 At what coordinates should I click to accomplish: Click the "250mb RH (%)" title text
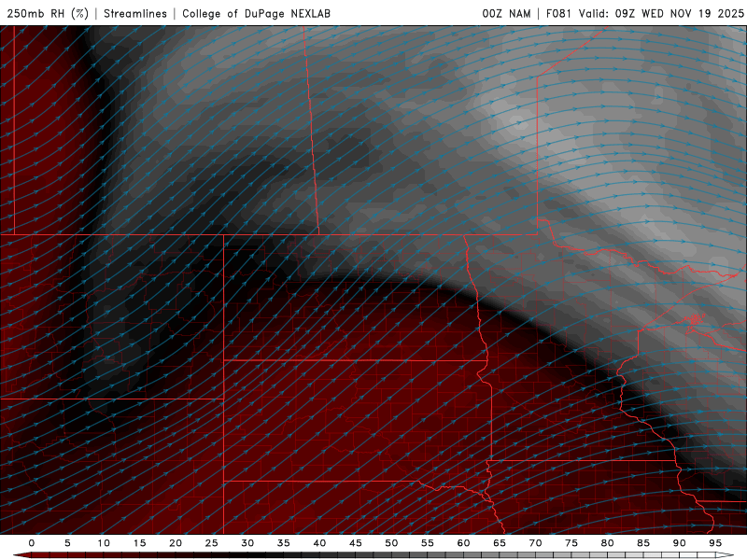pyautogui.click(x=48, y=13)
